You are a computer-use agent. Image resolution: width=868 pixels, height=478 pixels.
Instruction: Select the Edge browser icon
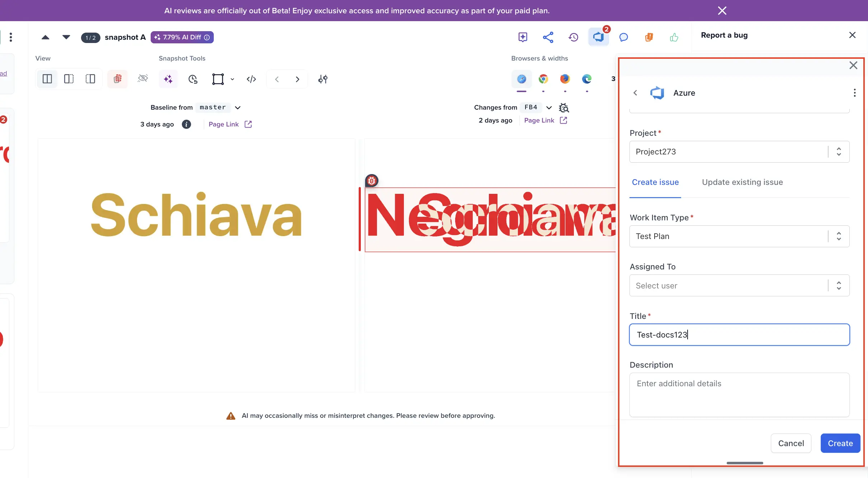pyautogui.click(x=587, y=79)
